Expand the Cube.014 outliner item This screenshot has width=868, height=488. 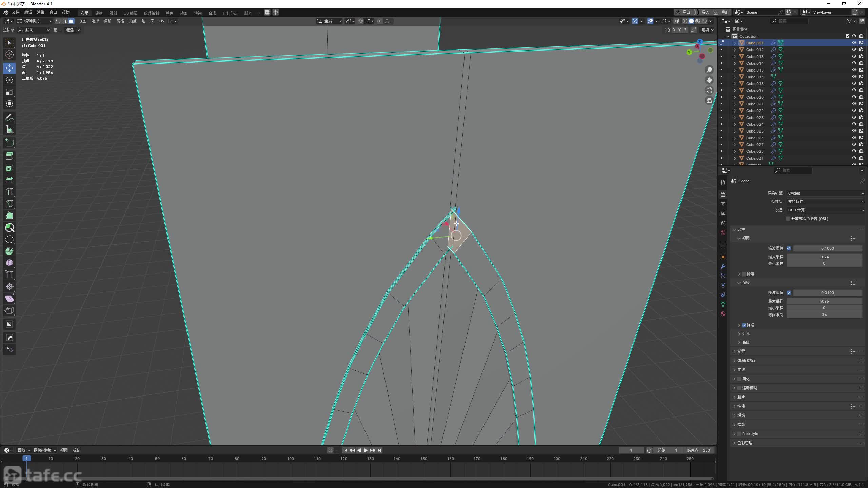pos(735,63)
